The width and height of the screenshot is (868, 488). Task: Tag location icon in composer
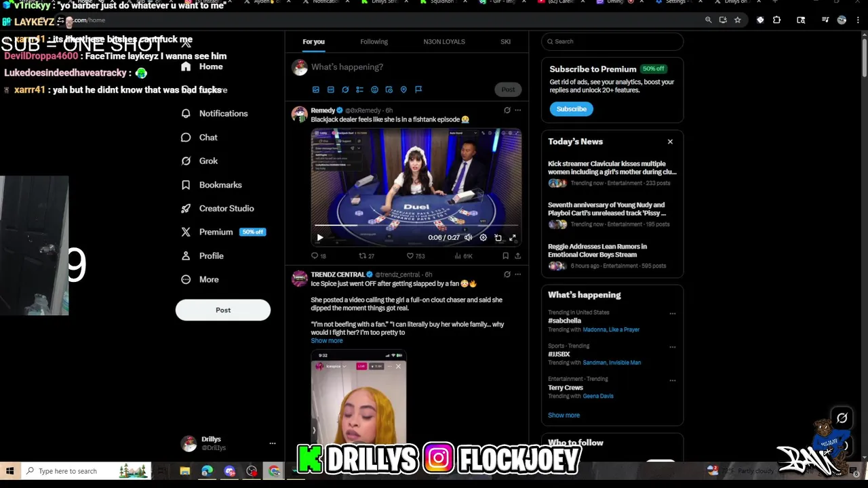coord(403,89)
